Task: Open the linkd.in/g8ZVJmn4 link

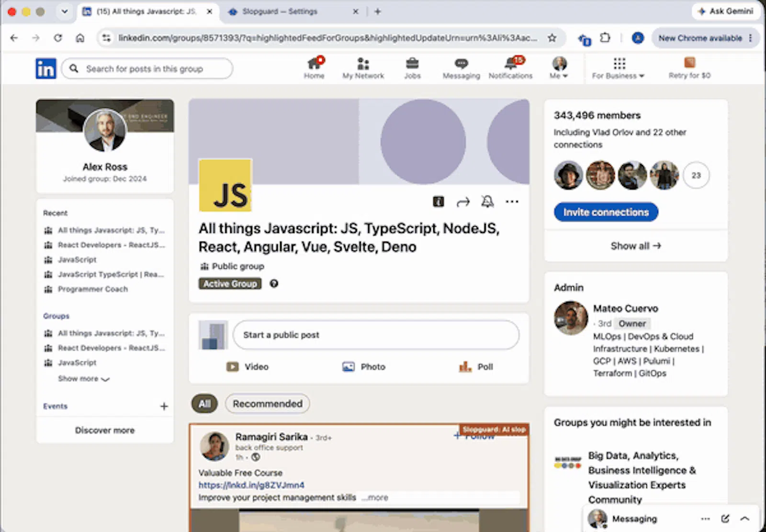Action: 251,485
